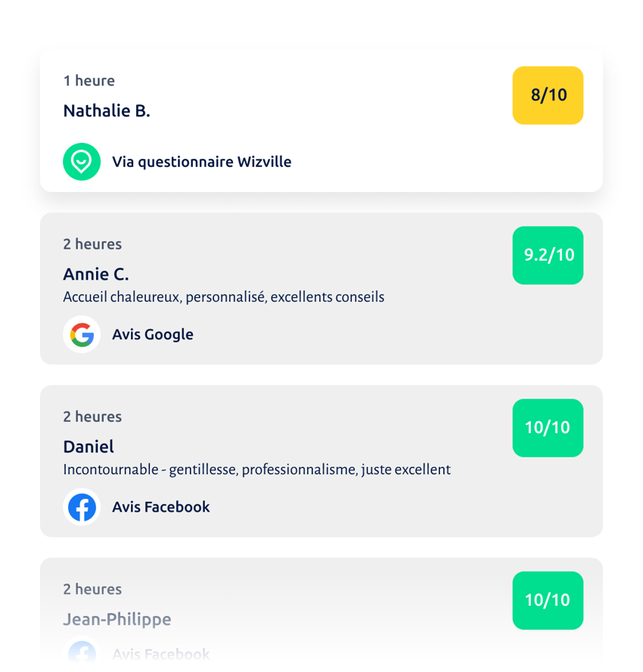Click the Facebook logo on Daniel's review

[x=82, y=507]
